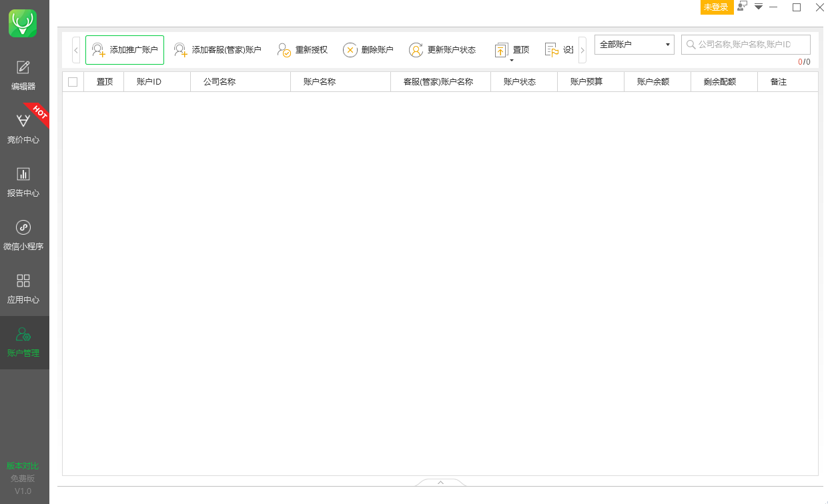Click the 版本对比 version compare link

pos(23,466)
